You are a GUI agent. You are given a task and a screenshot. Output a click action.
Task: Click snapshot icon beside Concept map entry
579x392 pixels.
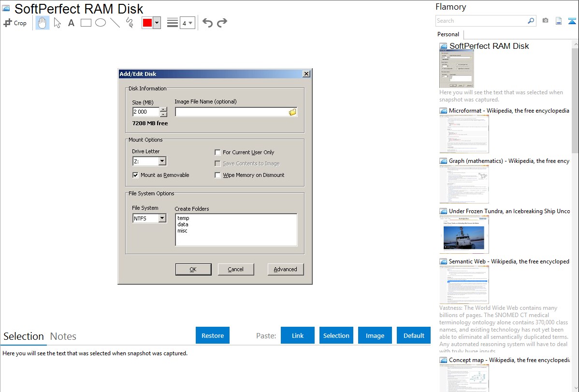(x=443, y=360)
